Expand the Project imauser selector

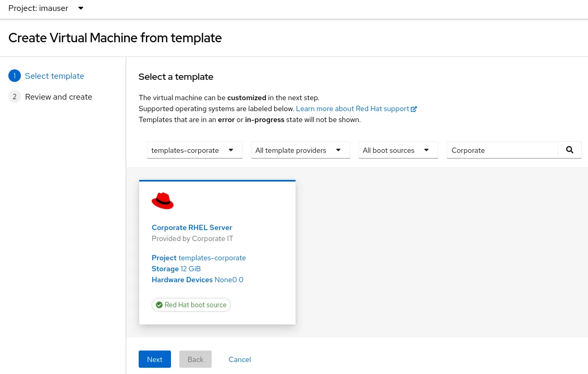click(x=46, y=8)
